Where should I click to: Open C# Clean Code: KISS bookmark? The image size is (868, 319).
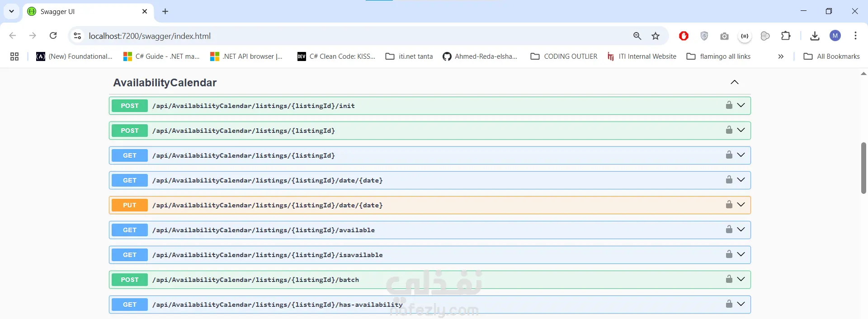[336, 56]
